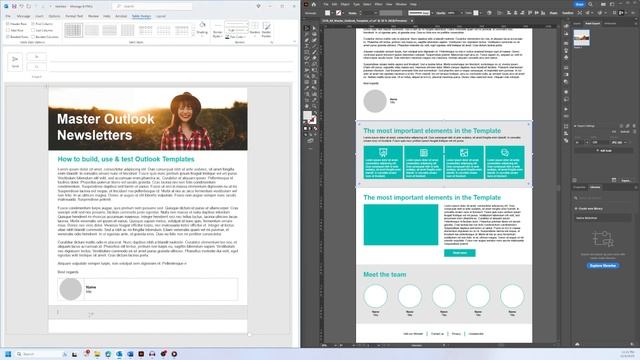Select the Direct Selection tool in Illustrator

(x=314, y=28)
